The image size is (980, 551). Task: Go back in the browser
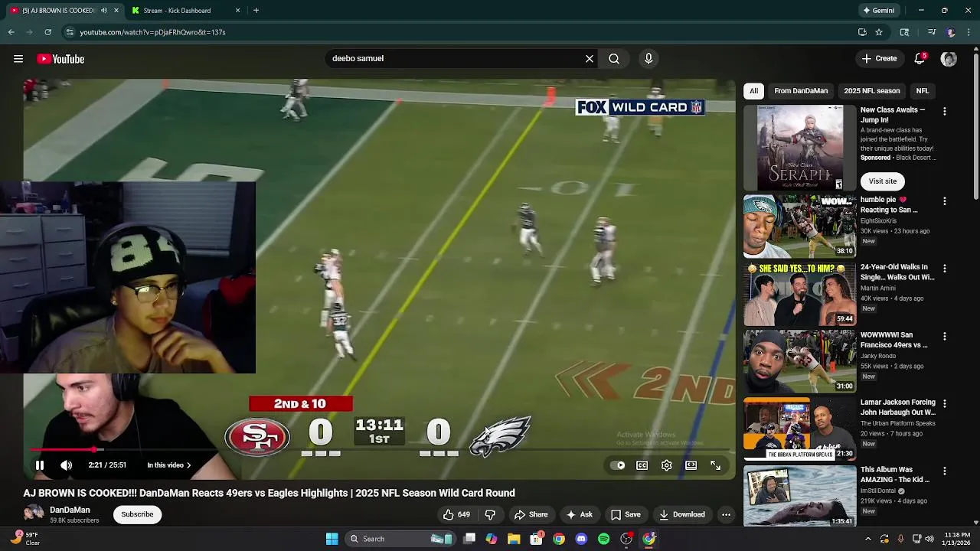tap(11, 32)
